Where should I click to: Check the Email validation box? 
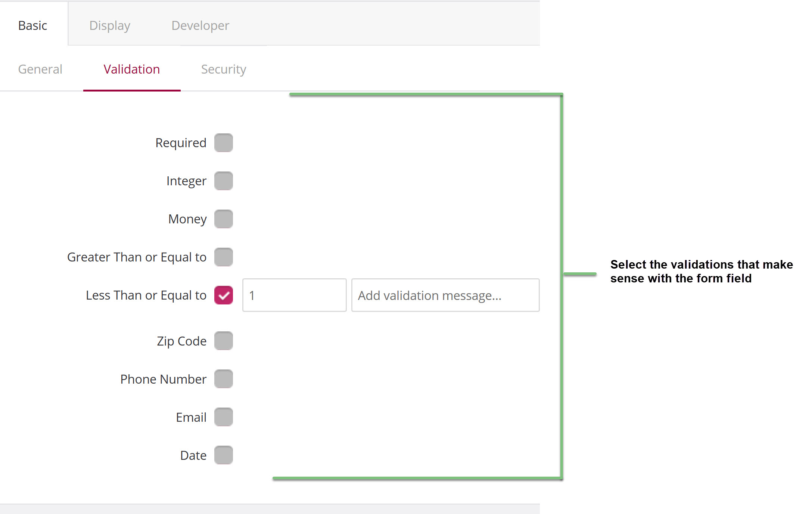coord(224,417)
